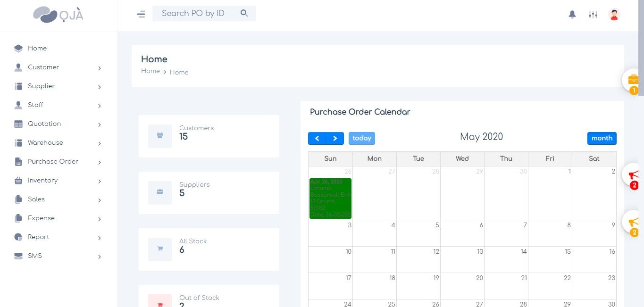The image size is (644, 307).
Task: Go to the previous calendar month
Action: pos(317,138)
